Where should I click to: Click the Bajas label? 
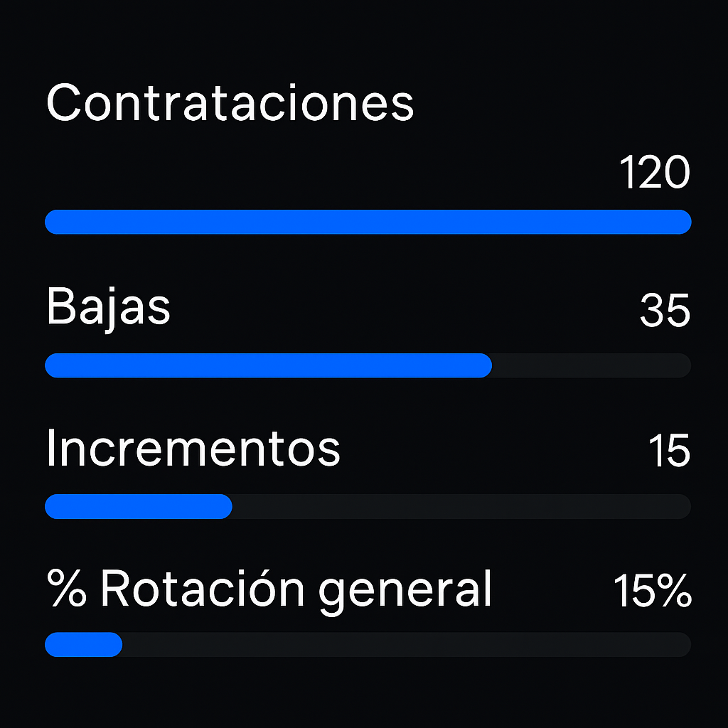pyautogui.click(x=108, y=307)
